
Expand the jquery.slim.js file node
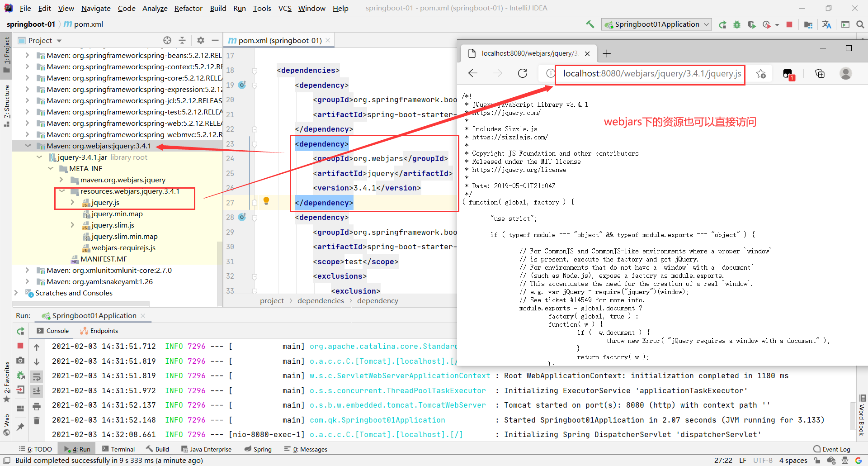coord(73,225)
